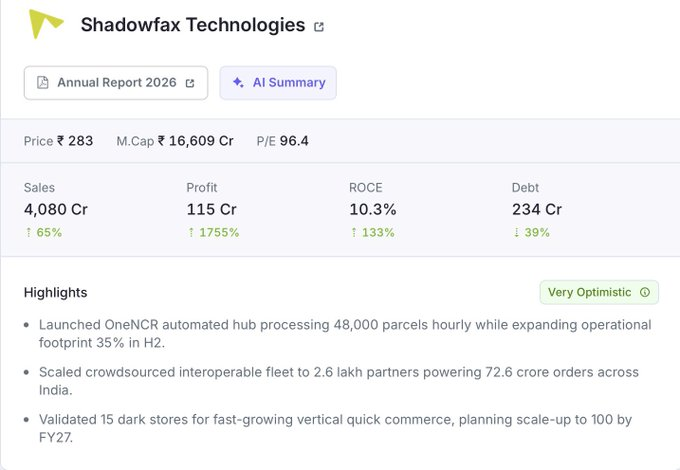Click the 65% sales growth indicator

pyautogui.click(x=43, y=232)
